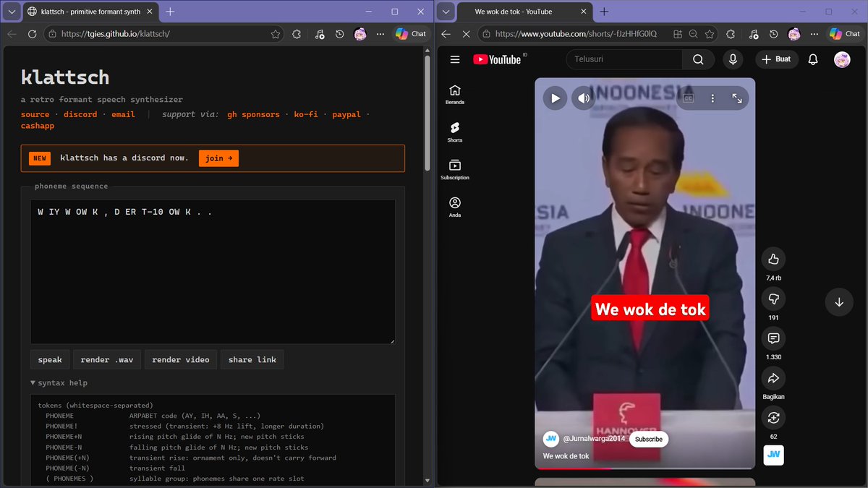Viewport: 868px width, 488px height.
Task: Open extensions in YouTube browser window
Action: click(731, 34)
